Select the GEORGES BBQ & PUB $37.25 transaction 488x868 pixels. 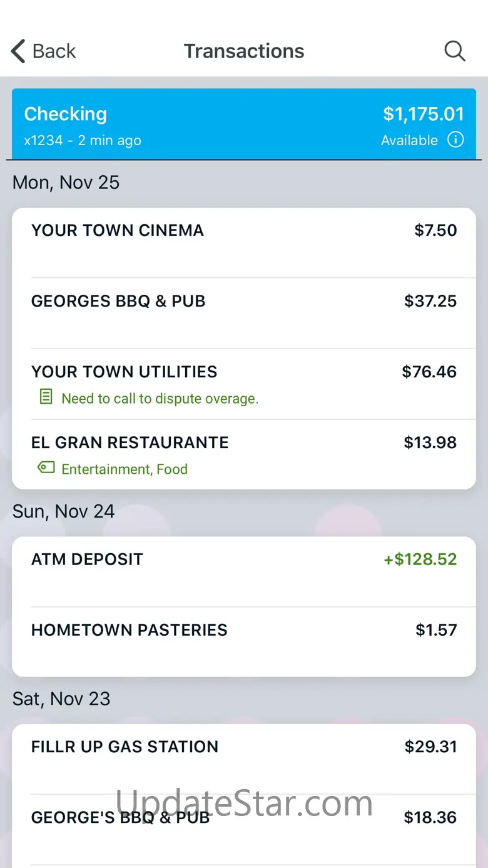click(x=243, y=313)
